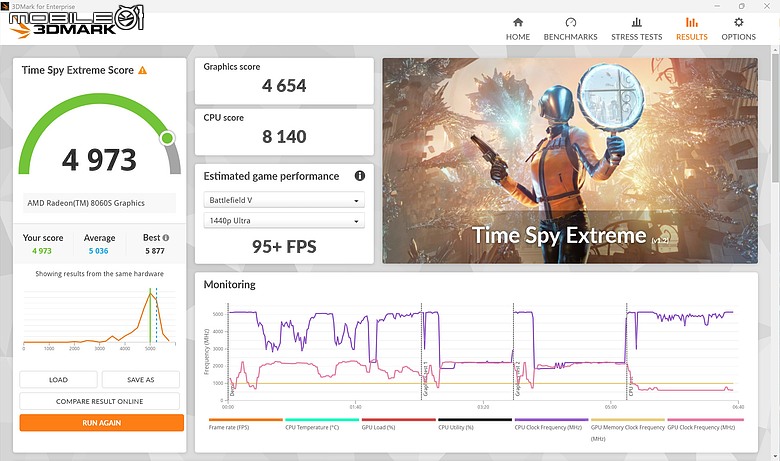Screen dimensions: 780x461
Task: Click the orange RUN AGAIN button
Action: coord(101,423)
